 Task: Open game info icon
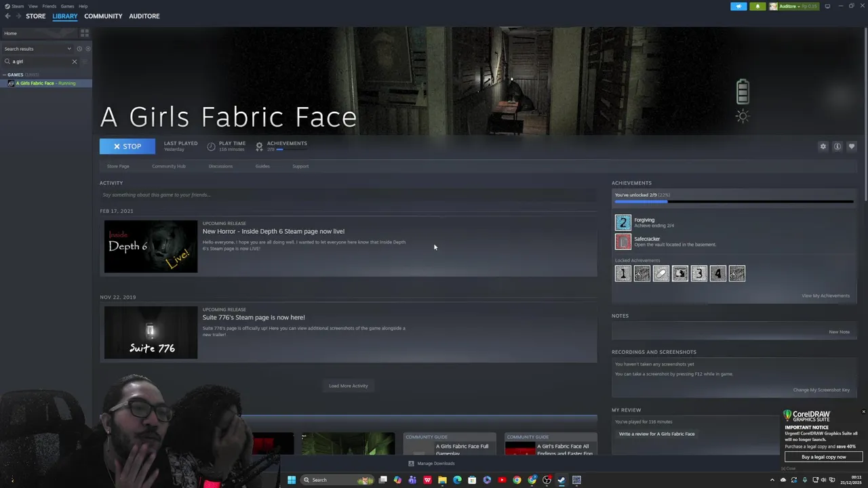click(837, 146)
